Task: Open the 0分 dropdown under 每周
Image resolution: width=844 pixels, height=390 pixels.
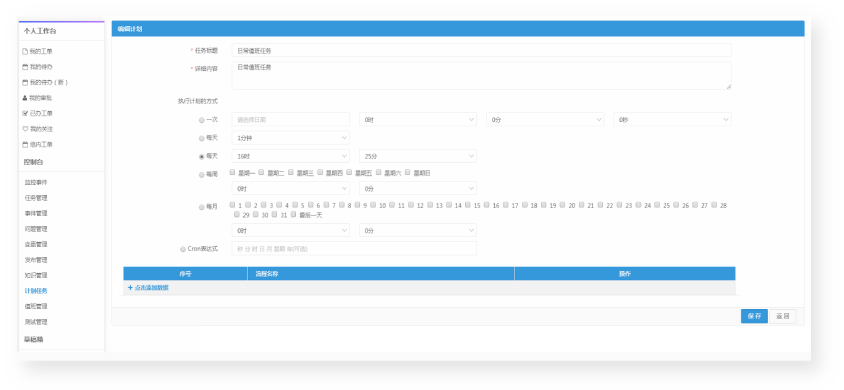Action: point(418,188)
